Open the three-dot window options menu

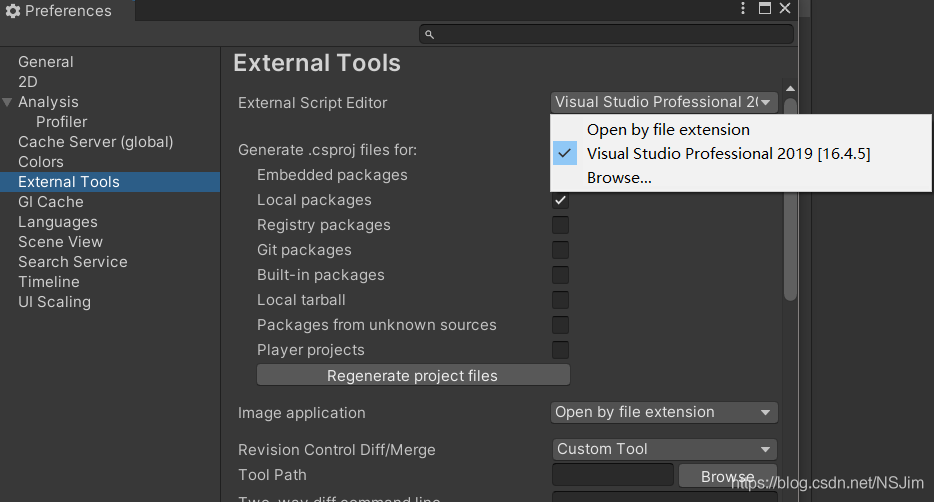(x=742, y=8)
